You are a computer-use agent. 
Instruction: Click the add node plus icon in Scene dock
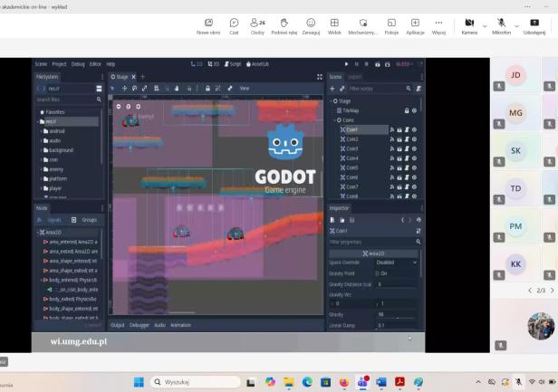click(x=332, y=89)
